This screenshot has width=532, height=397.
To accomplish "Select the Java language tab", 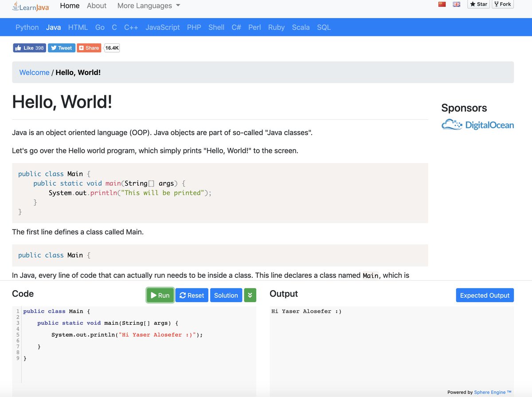I will 53,27.
